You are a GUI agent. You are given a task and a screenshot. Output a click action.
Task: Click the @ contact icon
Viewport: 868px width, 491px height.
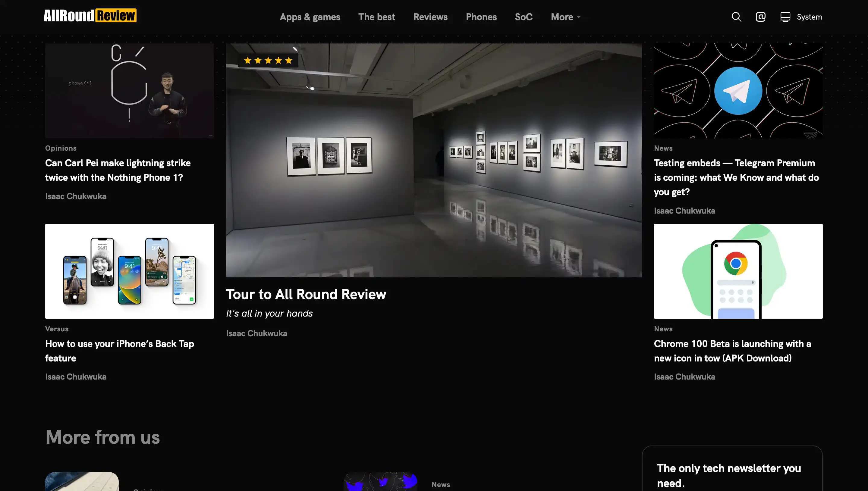click(x=760, y=17)
